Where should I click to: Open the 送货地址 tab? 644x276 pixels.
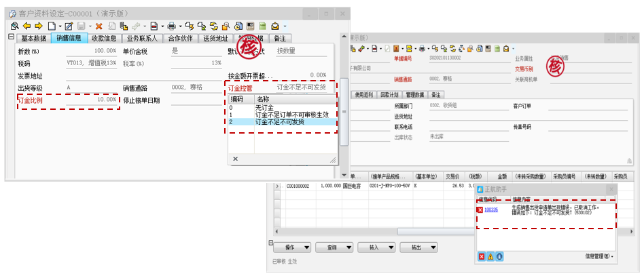(x=215, y=39)
